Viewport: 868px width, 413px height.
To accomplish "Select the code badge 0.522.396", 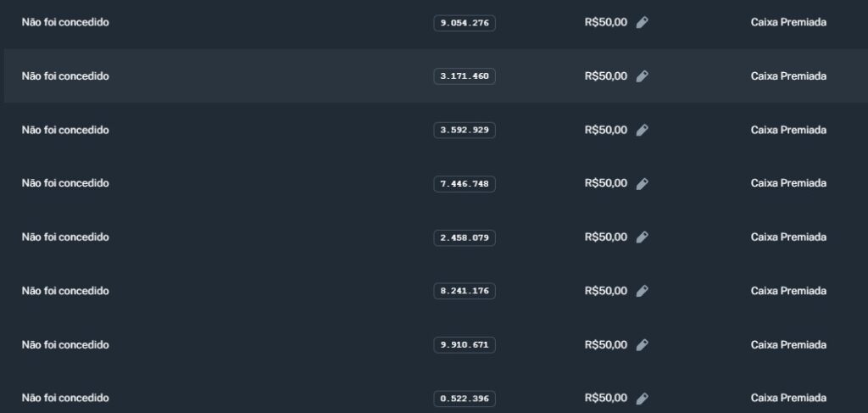I will [465, 399].
